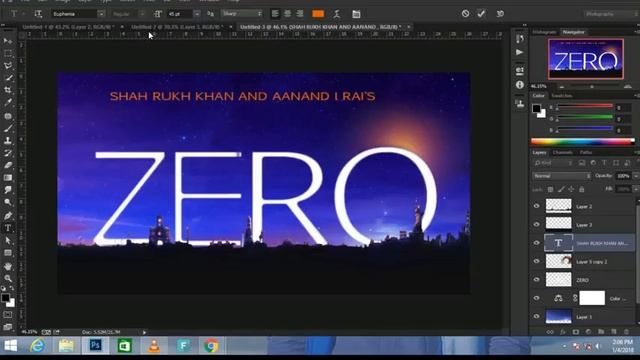
Task: Open the Regular font style dropdown
Action: pyautogui.click(x=142, y=14)
